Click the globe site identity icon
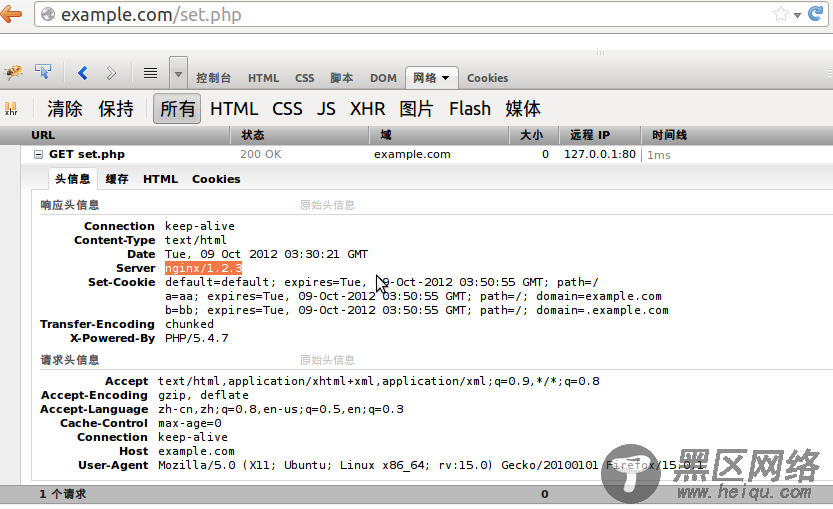Viewport: 833px width, 509px height. click(48, 14)
